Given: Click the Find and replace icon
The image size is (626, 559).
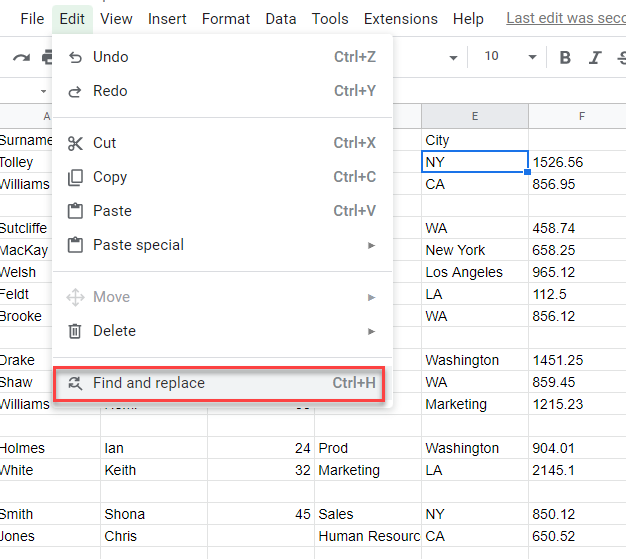Looking at the screenshot, I should point(76,383).
